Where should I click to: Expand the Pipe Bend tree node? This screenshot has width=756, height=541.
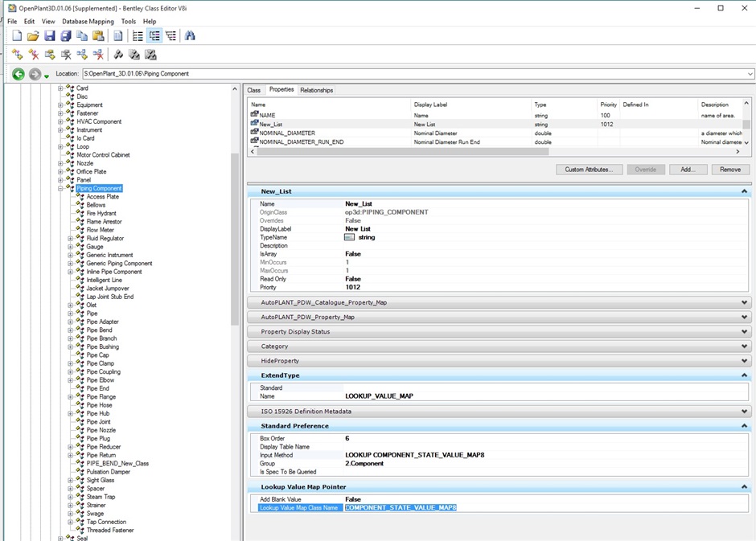(x=71, y=330)
